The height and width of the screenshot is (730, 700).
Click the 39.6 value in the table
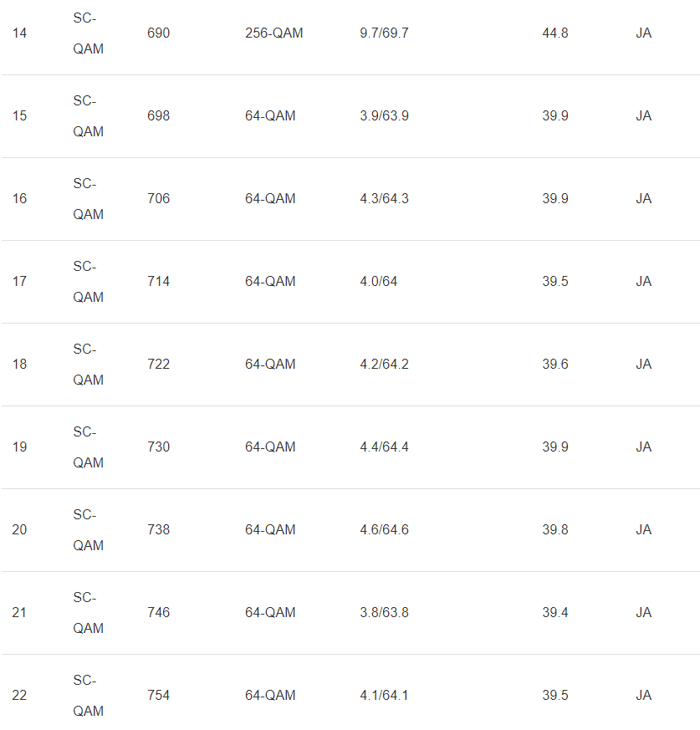[x=554, y=365]
